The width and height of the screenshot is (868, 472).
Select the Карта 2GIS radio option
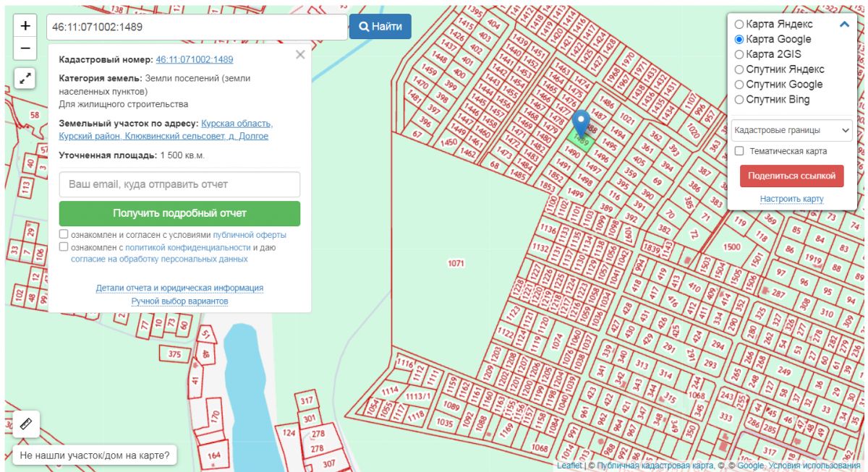pos(739,54)
